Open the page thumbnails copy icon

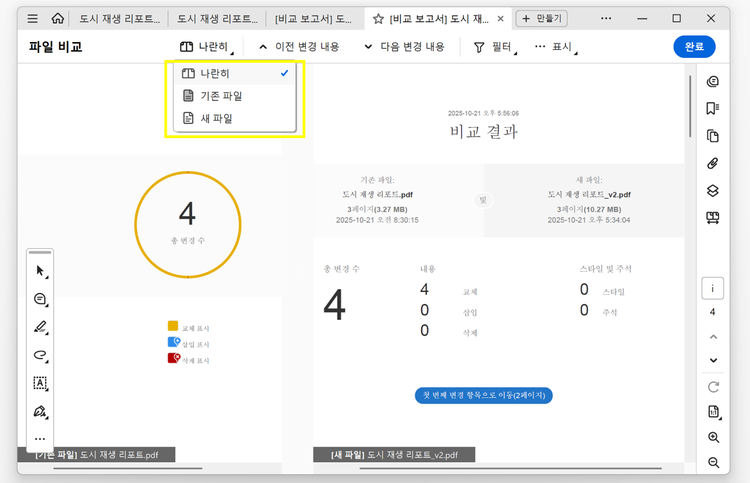coord(713,136)
